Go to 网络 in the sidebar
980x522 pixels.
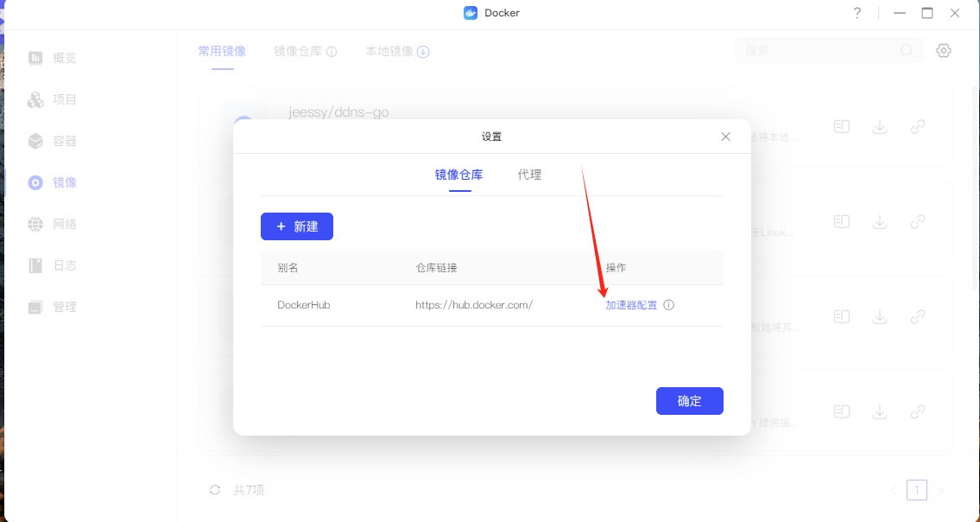[65, 224]
